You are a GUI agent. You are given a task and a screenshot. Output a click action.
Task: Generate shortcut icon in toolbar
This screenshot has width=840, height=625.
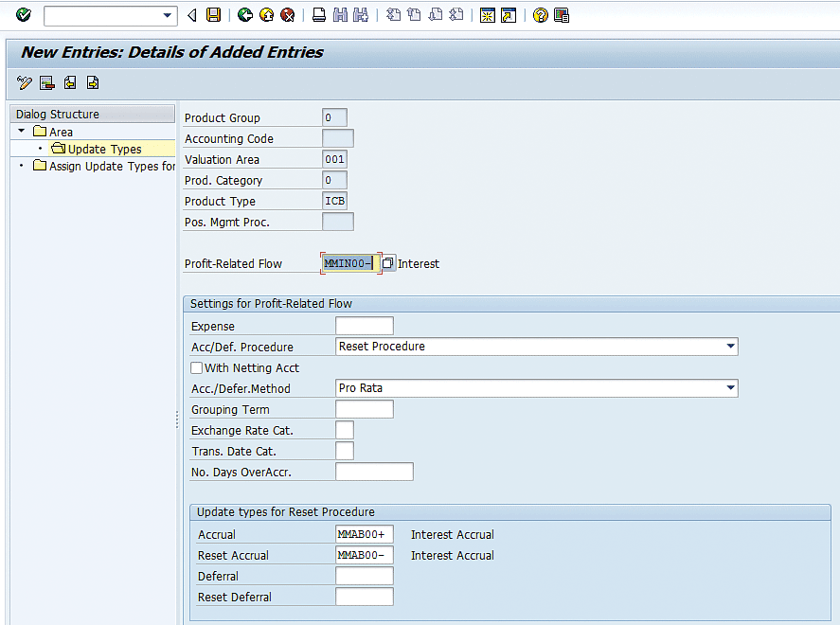tap(509, 15)
